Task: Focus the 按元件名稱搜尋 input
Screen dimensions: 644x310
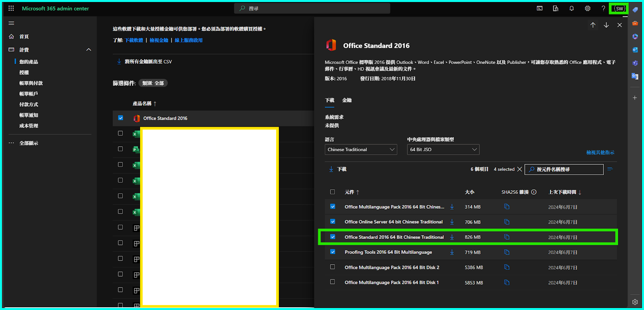Action: [x=564, y=169]
